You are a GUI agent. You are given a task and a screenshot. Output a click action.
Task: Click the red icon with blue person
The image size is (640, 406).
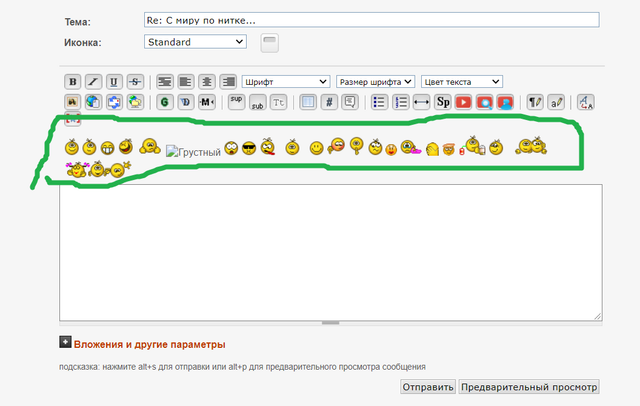coord(505,102)
